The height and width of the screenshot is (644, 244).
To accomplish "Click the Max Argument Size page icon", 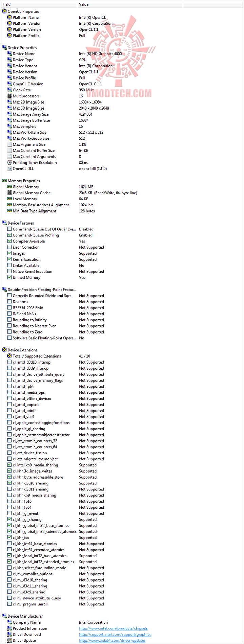I will [9, 144].
